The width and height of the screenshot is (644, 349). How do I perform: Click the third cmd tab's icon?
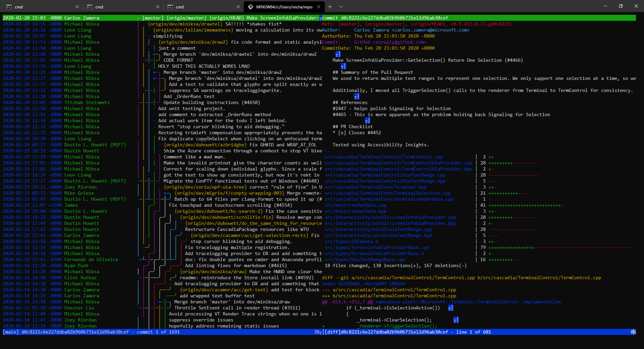(x=170, y=7)
